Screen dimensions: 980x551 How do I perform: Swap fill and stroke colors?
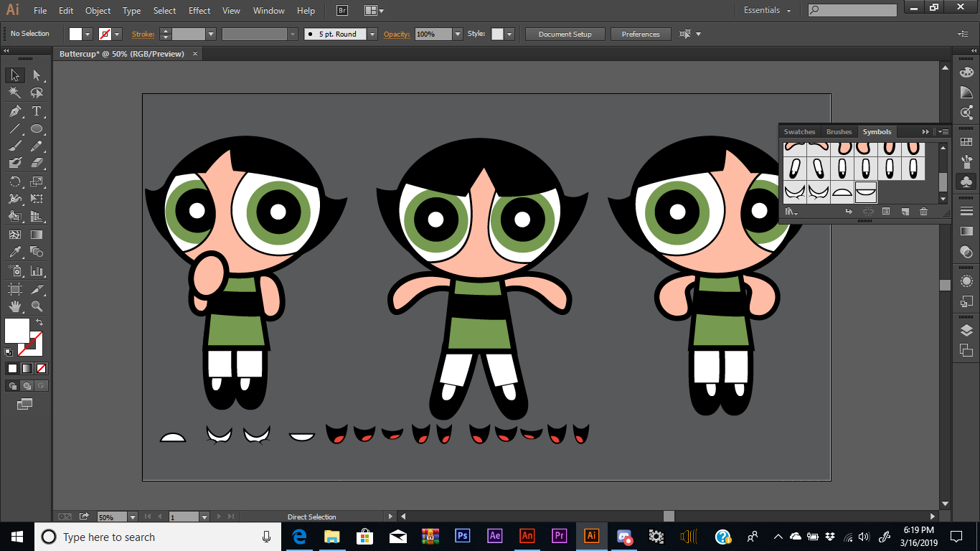tap(39, 323)
